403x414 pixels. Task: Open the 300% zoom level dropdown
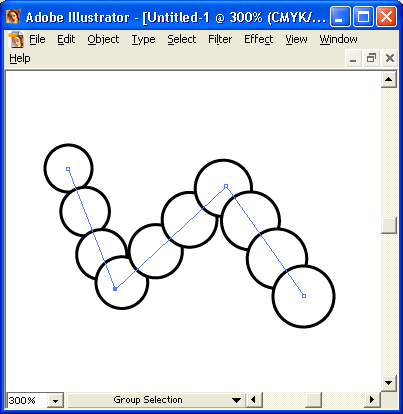[x=56, y=400]
